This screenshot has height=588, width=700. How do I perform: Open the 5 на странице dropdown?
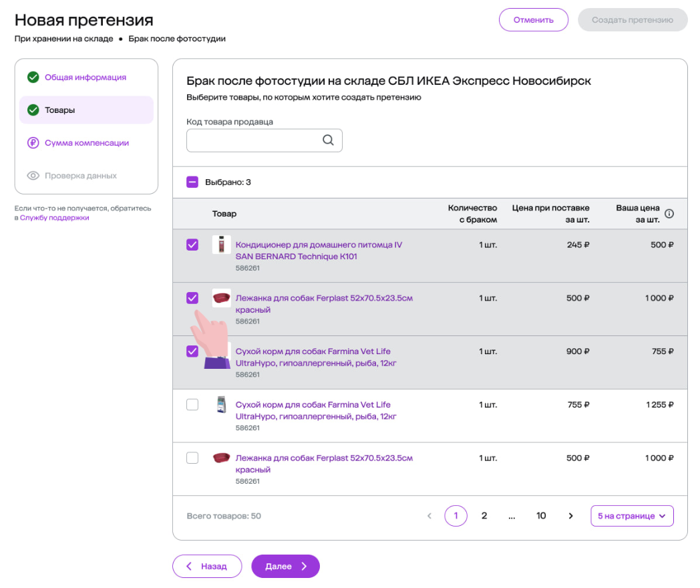coord(631,516)
